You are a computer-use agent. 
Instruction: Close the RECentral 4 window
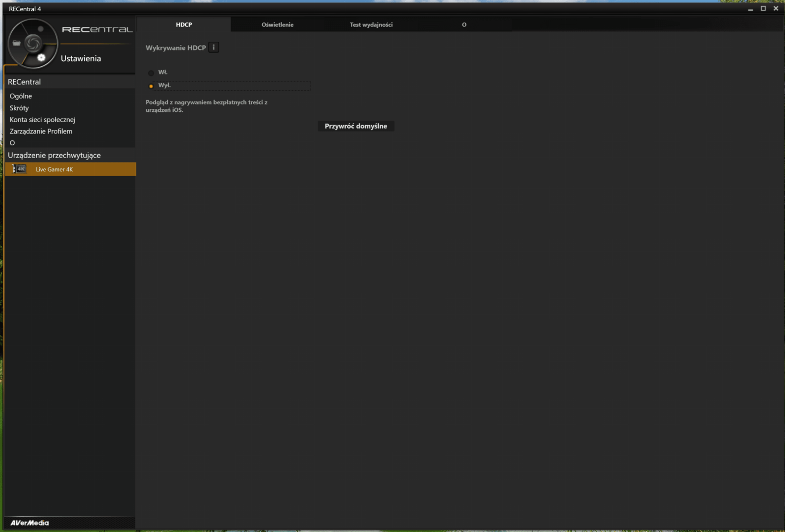776,8
